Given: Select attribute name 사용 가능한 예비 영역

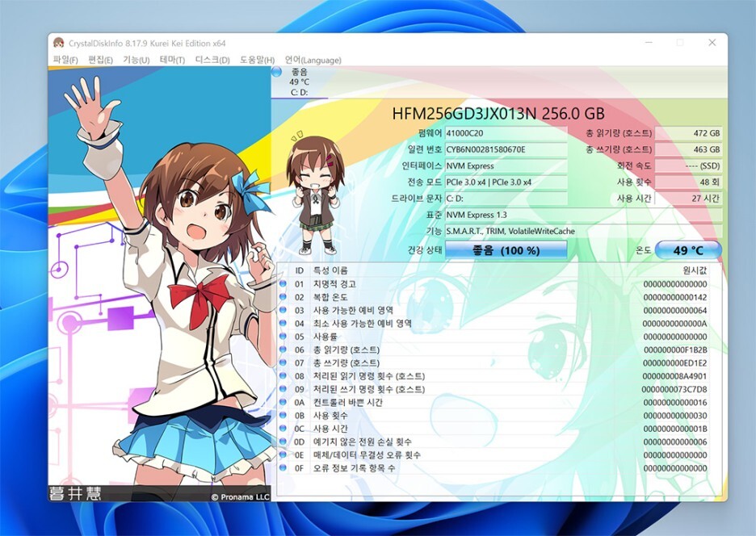Looking at the screenshot, I should pyautogui.click(x=354, y=310).
